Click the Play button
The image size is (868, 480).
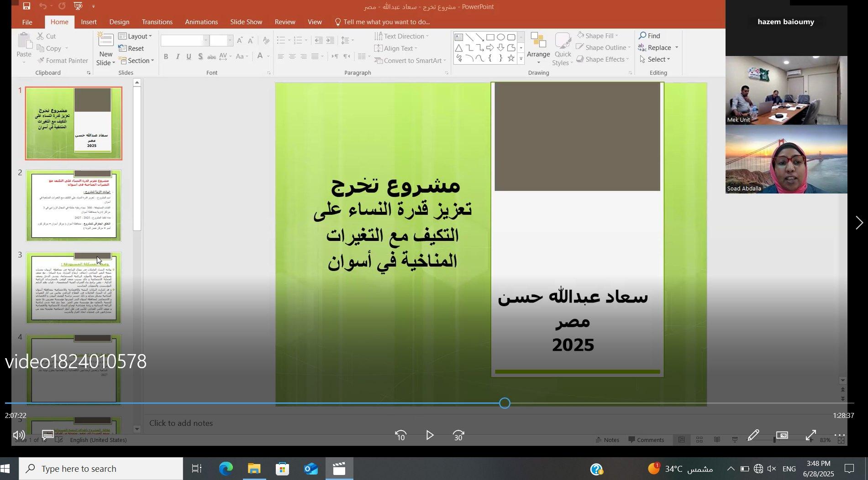(x=430, y=435)
